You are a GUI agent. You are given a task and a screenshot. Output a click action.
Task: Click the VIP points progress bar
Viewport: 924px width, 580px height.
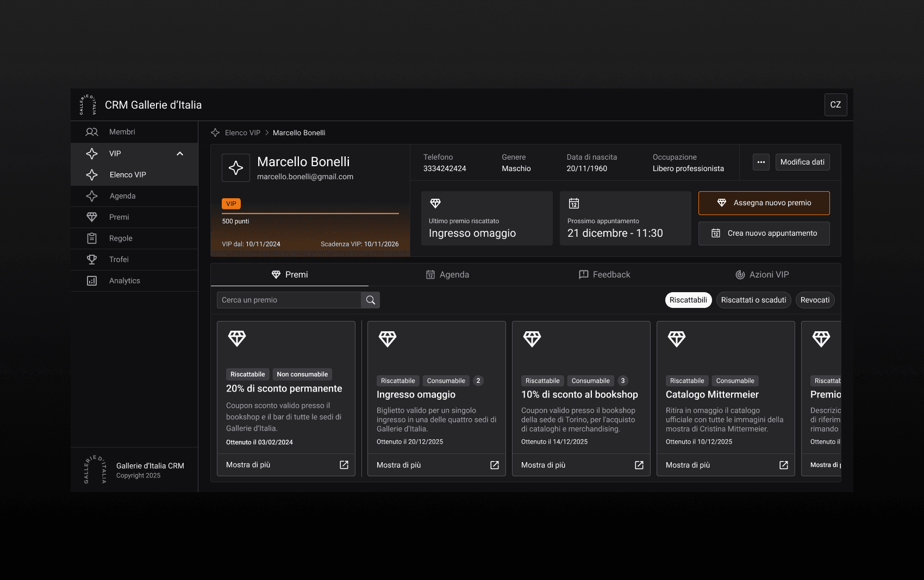pos(310,213)
